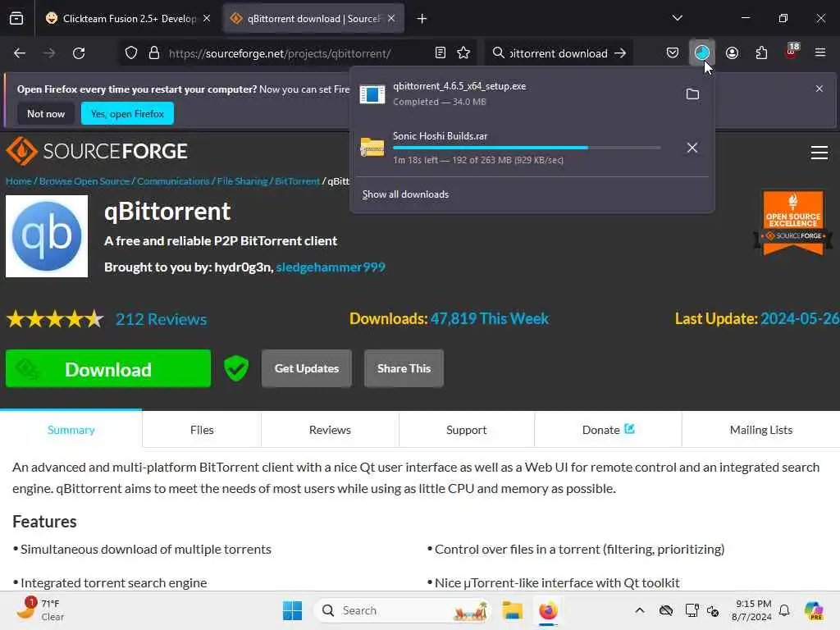This screenshot has width=840, height=630.
Task: Click the Windows taskbar Search box
Action: tap(402, 610)
